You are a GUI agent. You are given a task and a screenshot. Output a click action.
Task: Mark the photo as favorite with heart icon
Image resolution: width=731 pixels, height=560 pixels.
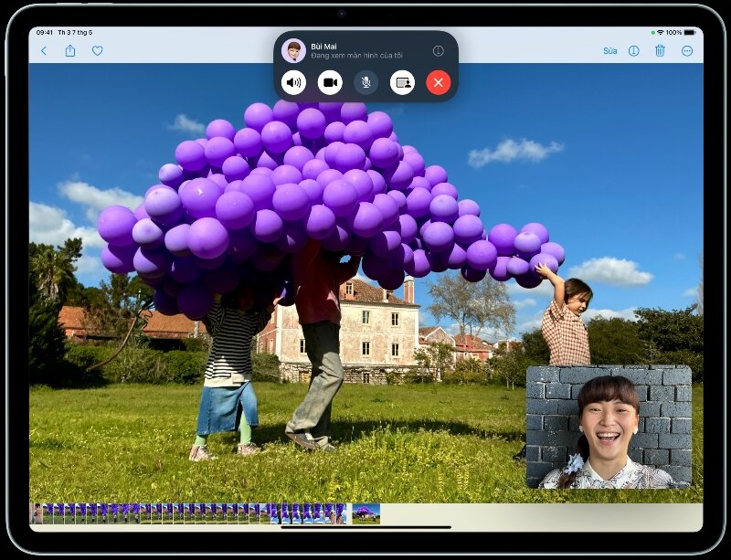pos(99,52)
